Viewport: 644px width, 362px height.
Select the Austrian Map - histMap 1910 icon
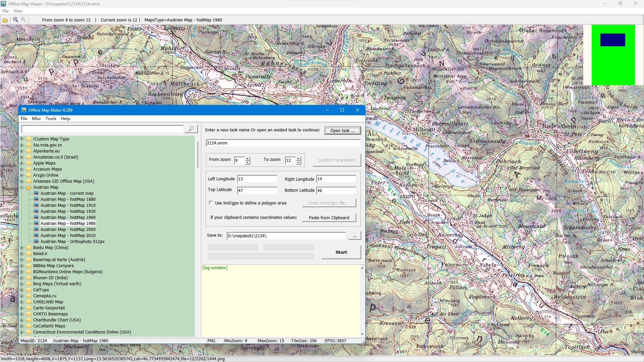point(36,205)
